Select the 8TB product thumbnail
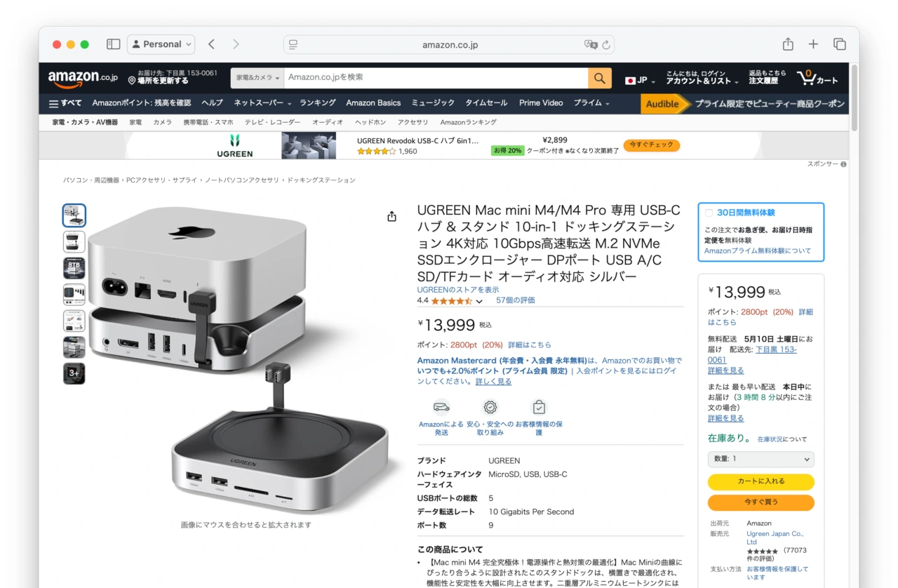This screenshot has height=588, width=898. click(74, 268)
